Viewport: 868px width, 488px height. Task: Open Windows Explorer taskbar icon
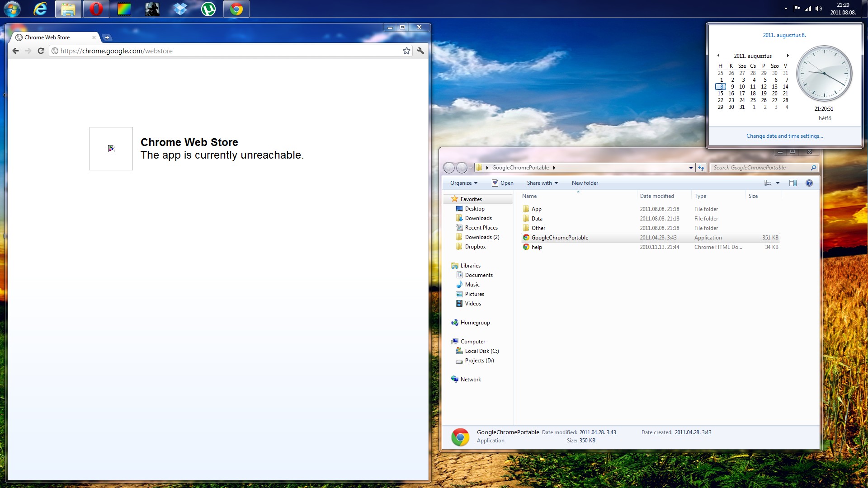pos(68,9)
